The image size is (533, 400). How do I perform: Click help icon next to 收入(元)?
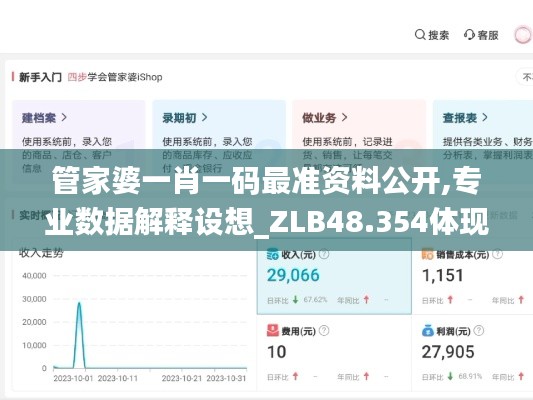tap(324, 254)
